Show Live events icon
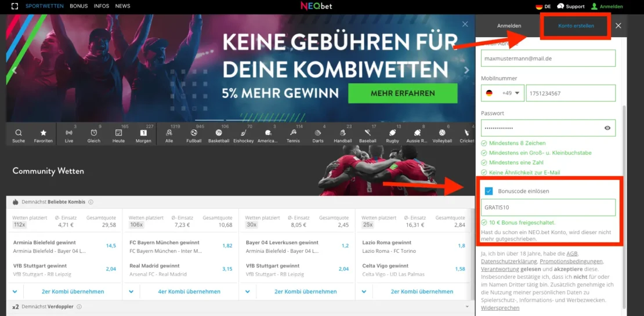The width and height of the screenshot is (644, 316). tap(69, 133)
